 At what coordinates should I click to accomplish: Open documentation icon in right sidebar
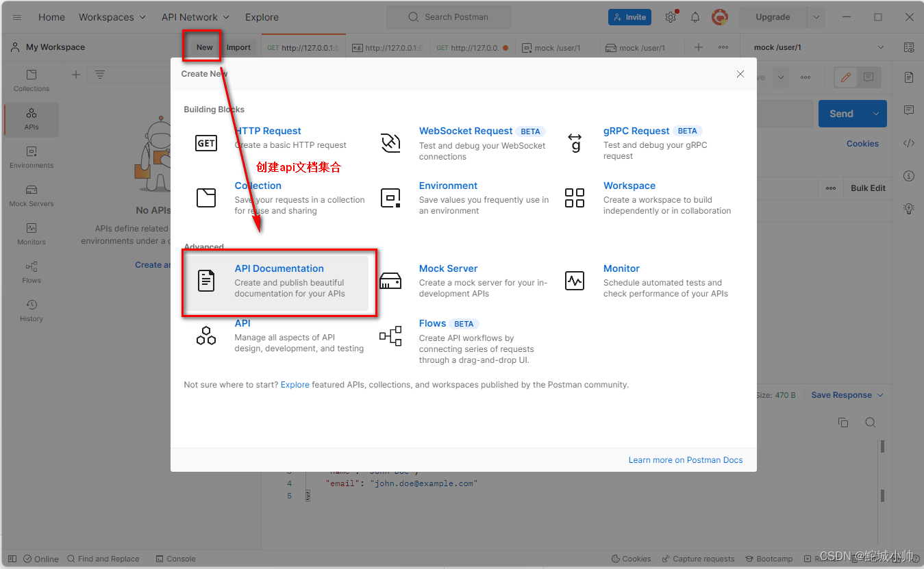(909, 77)
